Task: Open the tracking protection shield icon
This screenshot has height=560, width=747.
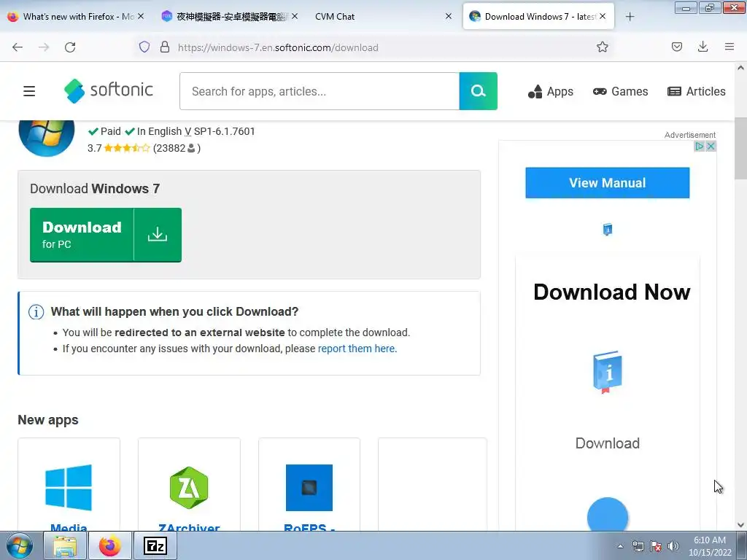Action: click(x=144, y=47)
